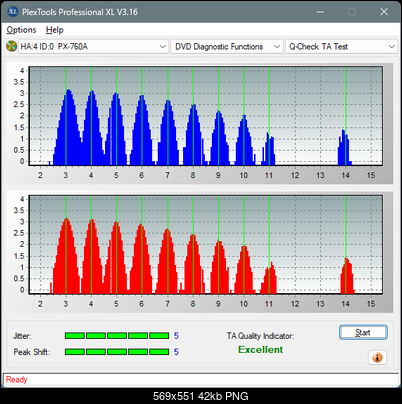The height and width of the screenshot is (404, 402).
Task: Click the Start button
Action: tap(363, 332)
